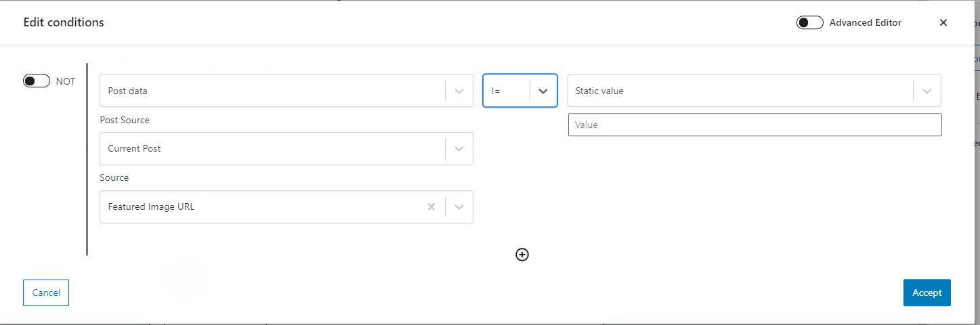This screenshot has height=325, width=980.
Task: Open the Post Source Current Post dropdown
Action: [x=286, y=149]
